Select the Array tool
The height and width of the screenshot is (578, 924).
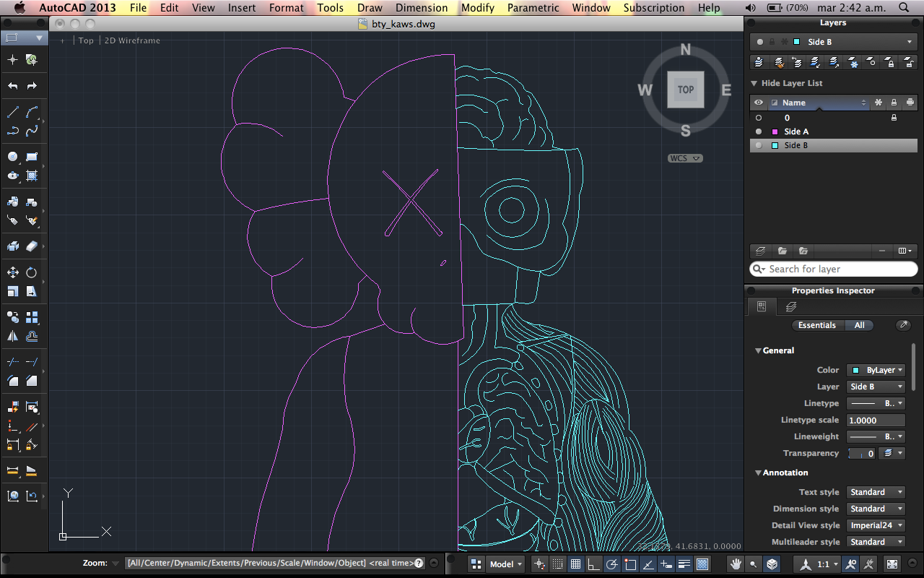32,317
